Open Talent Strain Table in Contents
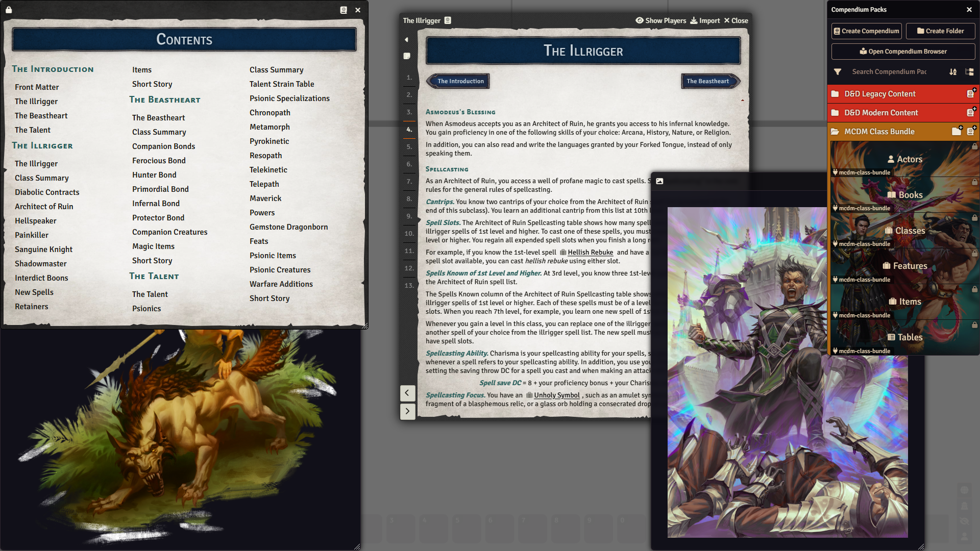The width and height of the screenshot is (980, 551). pos(282,84)
